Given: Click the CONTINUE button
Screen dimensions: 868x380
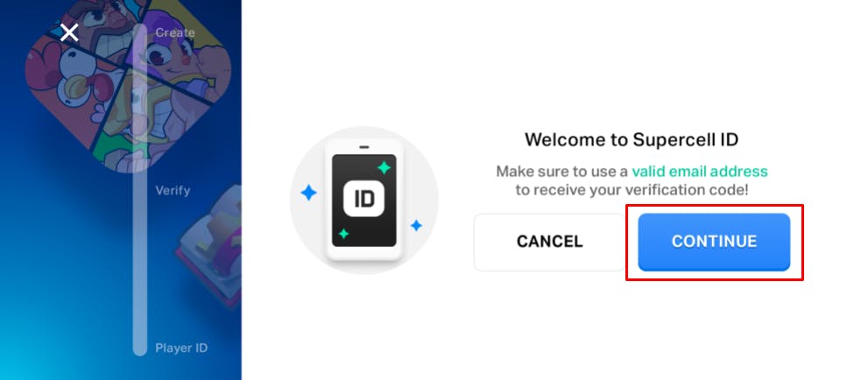Looking at the screenshot, I should point(714,242).
